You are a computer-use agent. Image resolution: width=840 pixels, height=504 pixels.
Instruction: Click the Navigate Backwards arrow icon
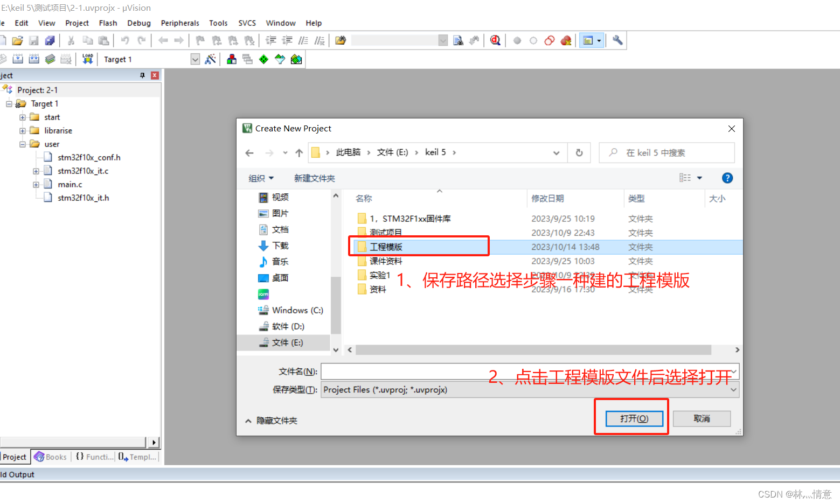pyautogui.click(x=163, y=40)
